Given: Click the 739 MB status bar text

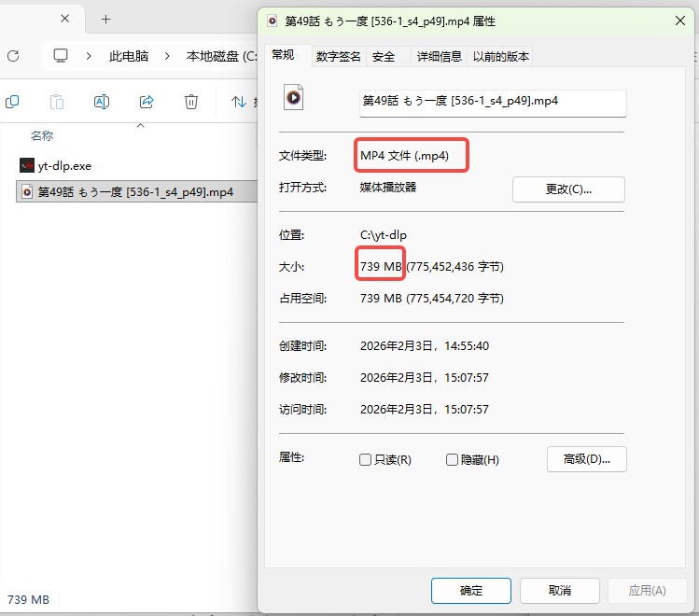Looking at the screenshot, I should coord(29,599).
